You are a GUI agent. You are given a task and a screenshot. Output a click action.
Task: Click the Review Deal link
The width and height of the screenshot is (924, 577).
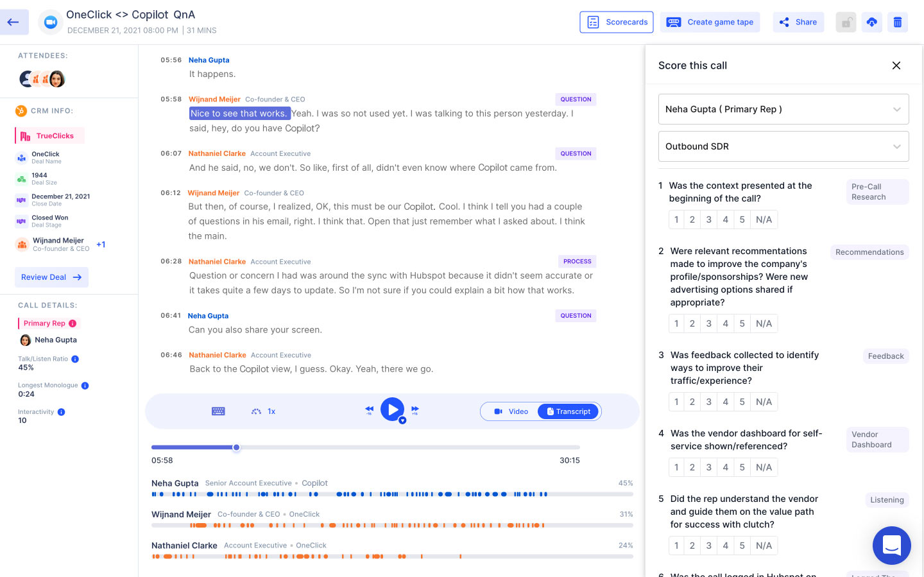[51, 277]
